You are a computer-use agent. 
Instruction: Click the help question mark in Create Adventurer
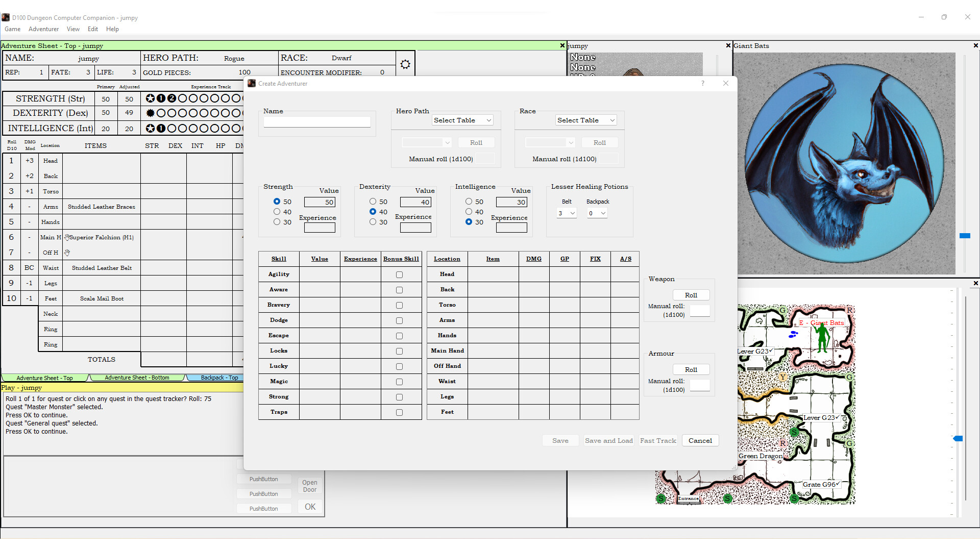pyautogui.click(x=703, y=83)
